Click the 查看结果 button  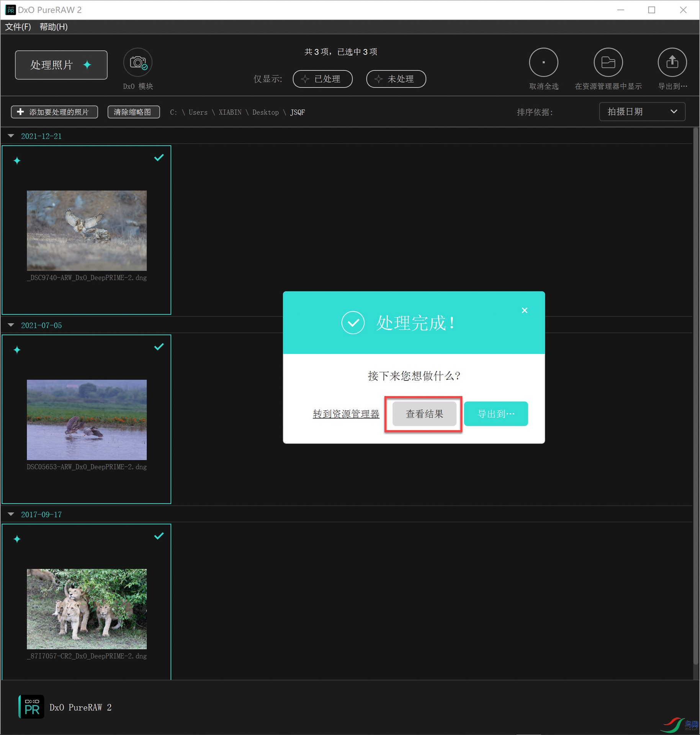pos(424,414)
